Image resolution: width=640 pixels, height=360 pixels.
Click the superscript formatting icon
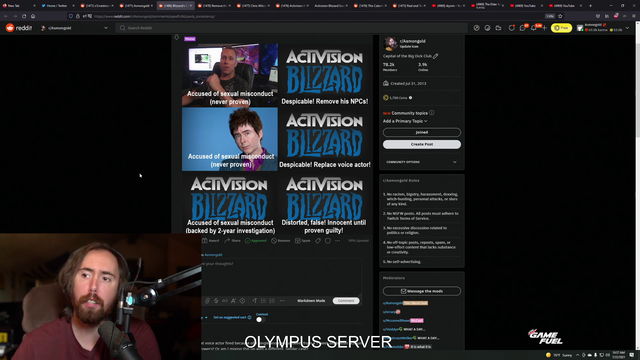(x=233, y=301)
